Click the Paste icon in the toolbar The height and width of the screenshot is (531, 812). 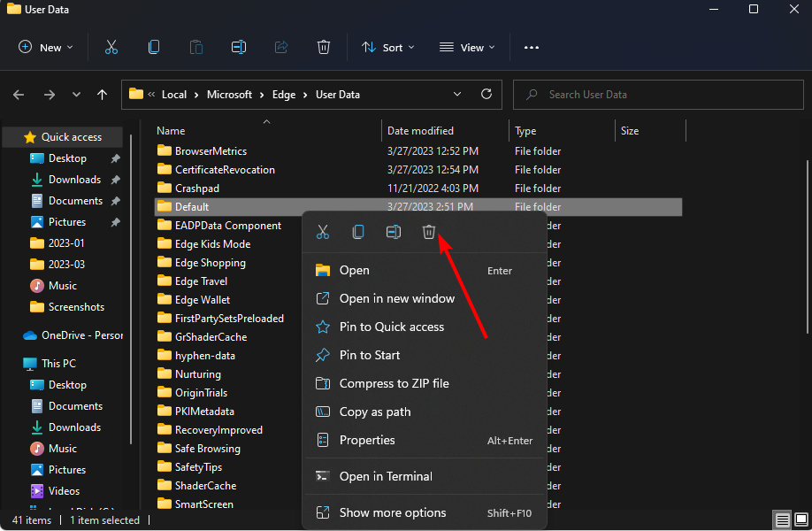(x=195, y=46)
